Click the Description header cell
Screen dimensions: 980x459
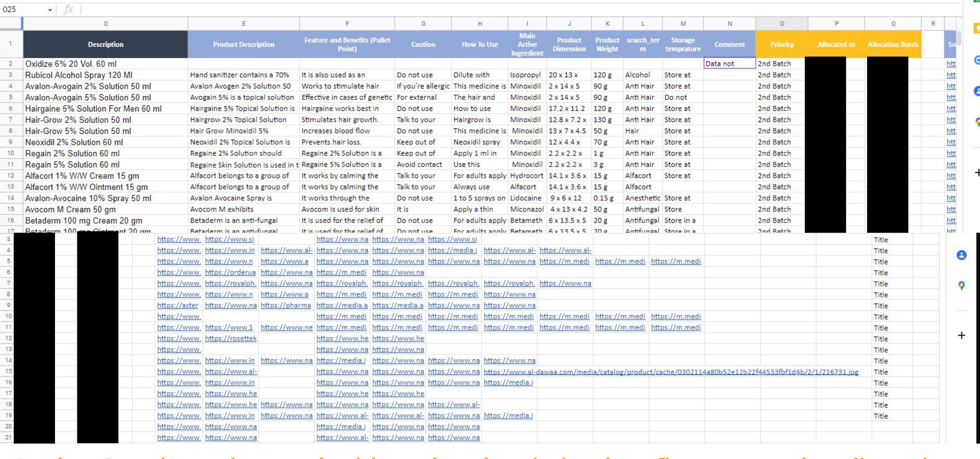tap(105, 44)
